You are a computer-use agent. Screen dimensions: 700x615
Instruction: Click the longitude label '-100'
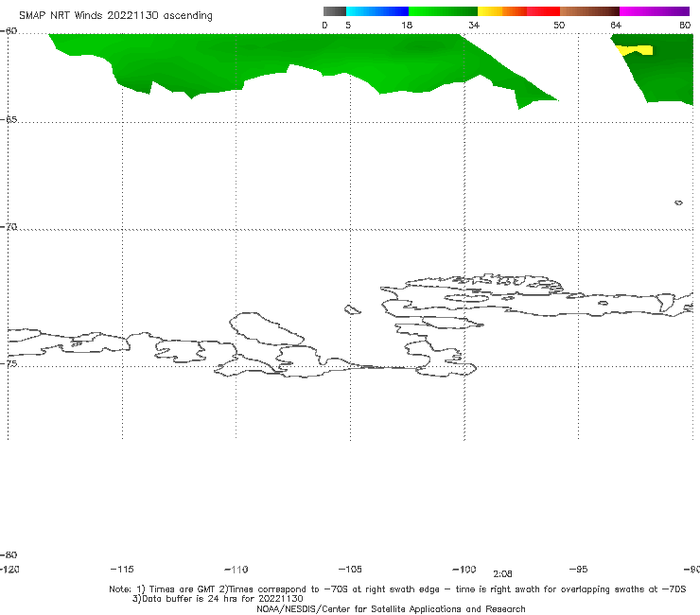point(464,569)
